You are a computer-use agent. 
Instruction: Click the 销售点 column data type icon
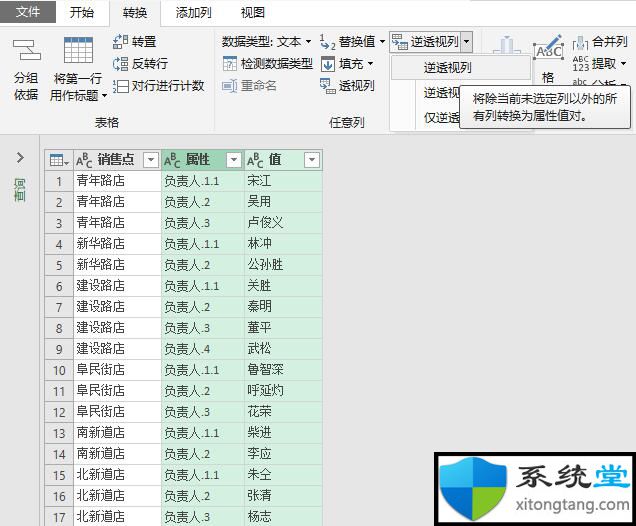point(84,160)
